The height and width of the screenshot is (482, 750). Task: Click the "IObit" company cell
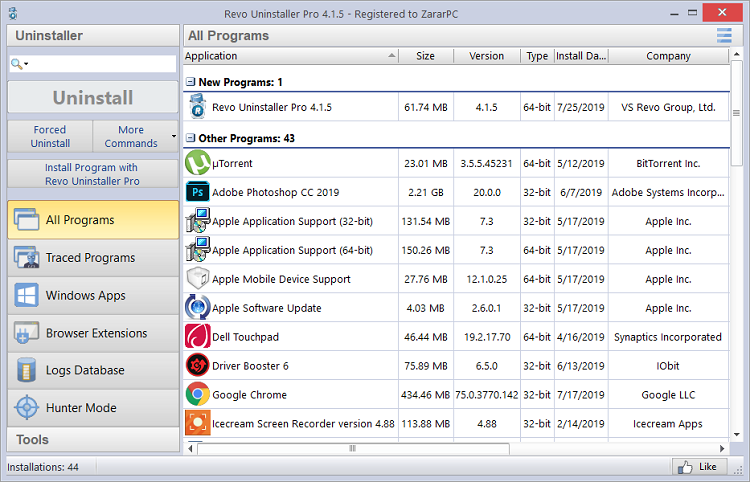coord(668,366)
